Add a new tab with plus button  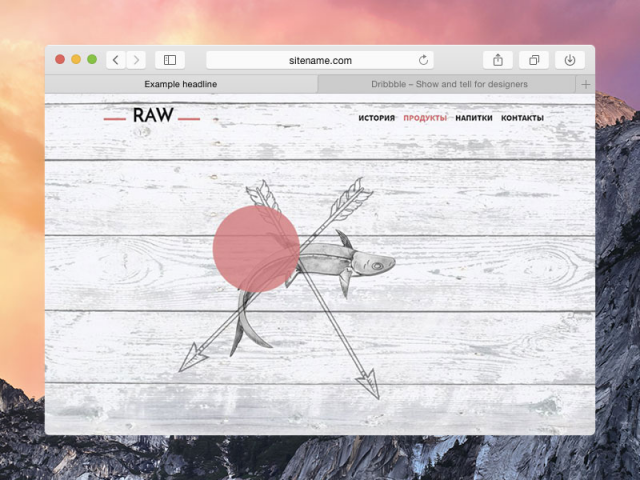click(586, 84)
